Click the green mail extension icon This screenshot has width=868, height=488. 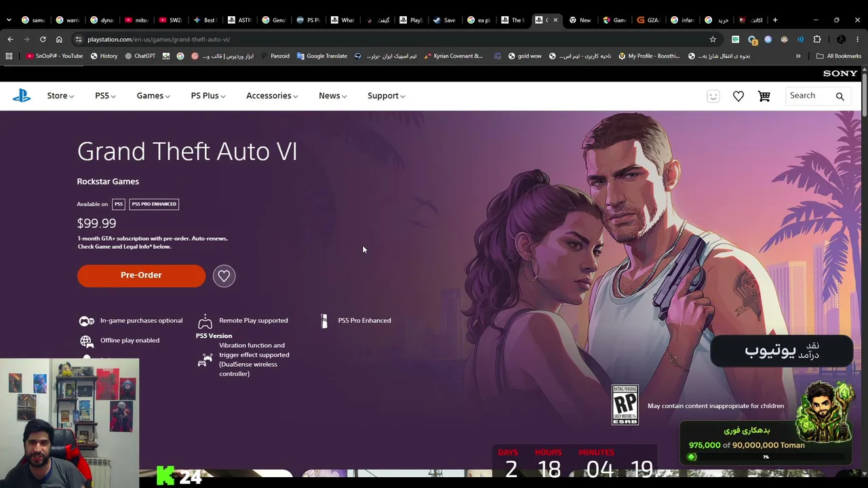tap(735, 39)
